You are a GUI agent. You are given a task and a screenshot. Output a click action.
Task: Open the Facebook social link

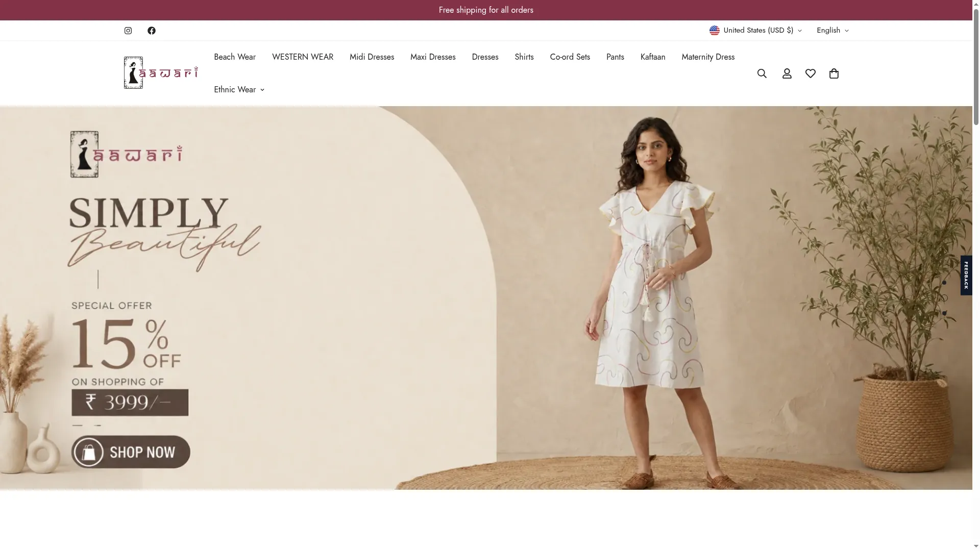(152, 31)
